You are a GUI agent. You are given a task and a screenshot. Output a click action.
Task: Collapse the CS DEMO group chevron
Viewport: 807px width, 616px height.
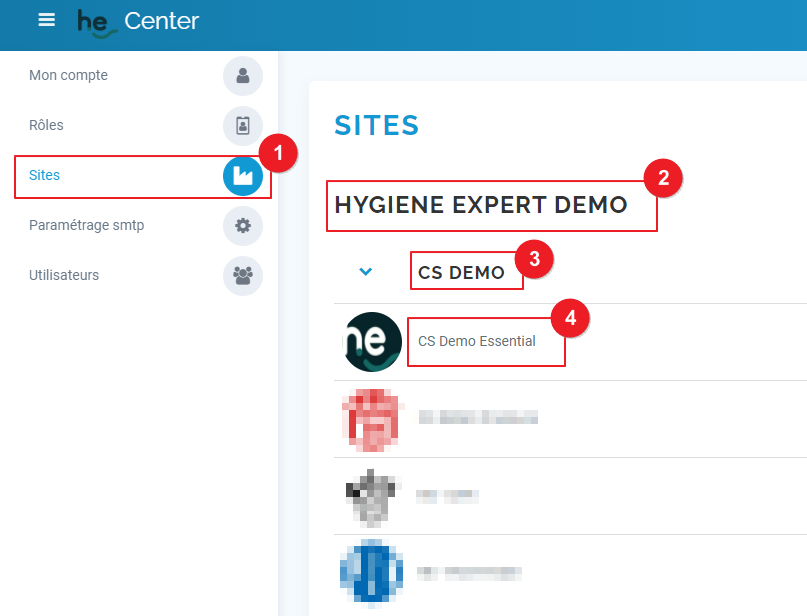[366, 272]
